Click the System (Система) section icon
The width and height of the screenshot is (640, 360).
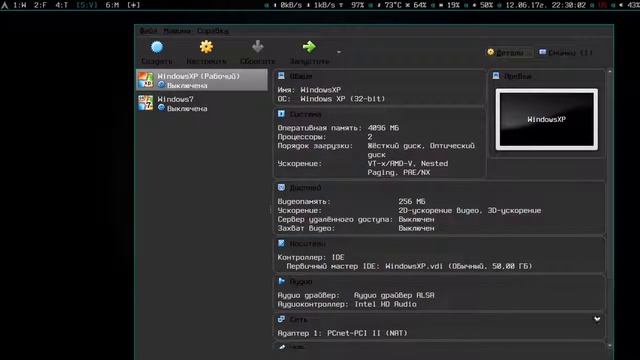(281, 114)
